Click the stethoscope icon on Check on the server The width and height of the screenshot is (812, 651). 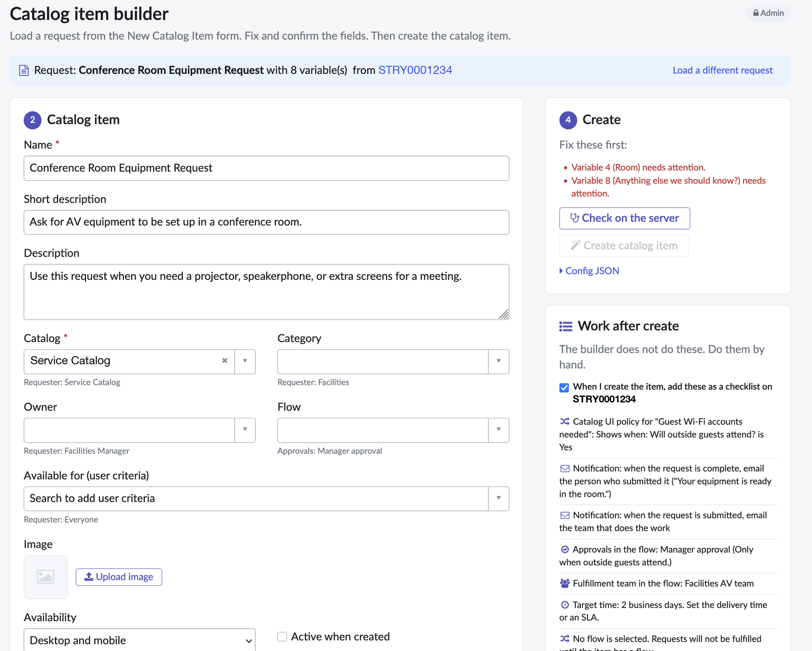(x=574, y=218)
